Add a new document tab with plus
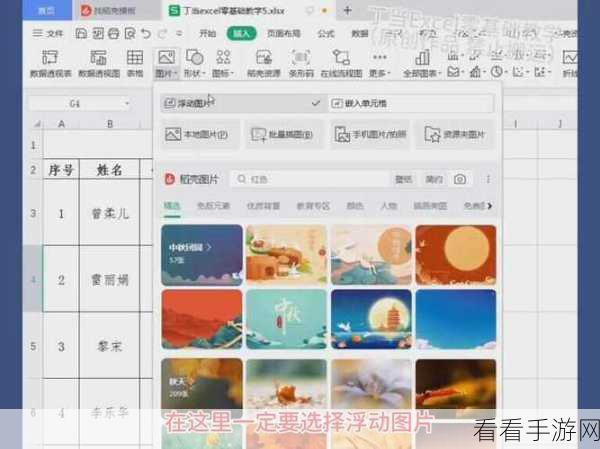 [x=347, y=10]
